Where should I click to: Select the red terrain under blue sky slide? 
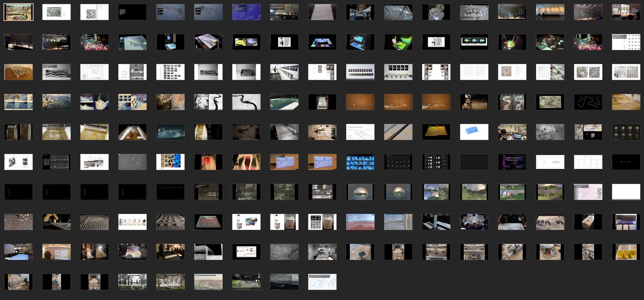tap(360, 222)
